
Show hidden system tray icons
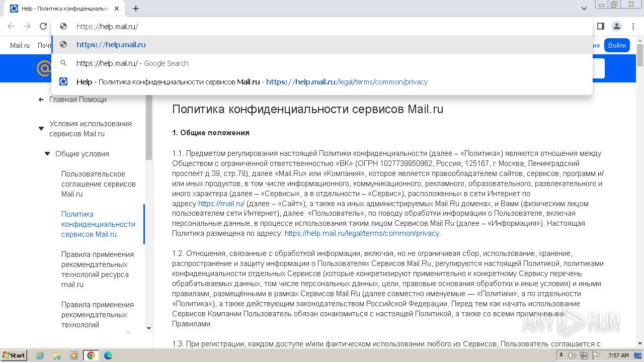point(561,355)
